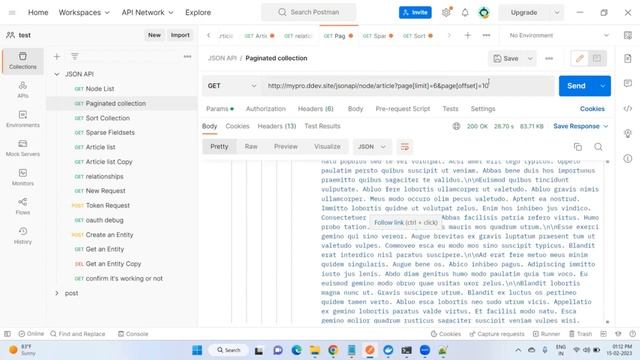Open the API Network menu

click(x=147, y=13)
